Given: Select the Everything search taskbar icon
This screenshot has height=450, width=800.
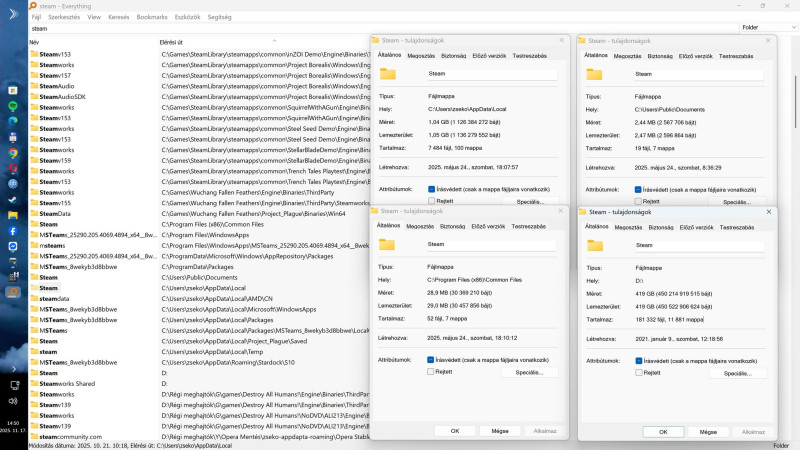Looking at the screenshot, I should pos(13,292).
